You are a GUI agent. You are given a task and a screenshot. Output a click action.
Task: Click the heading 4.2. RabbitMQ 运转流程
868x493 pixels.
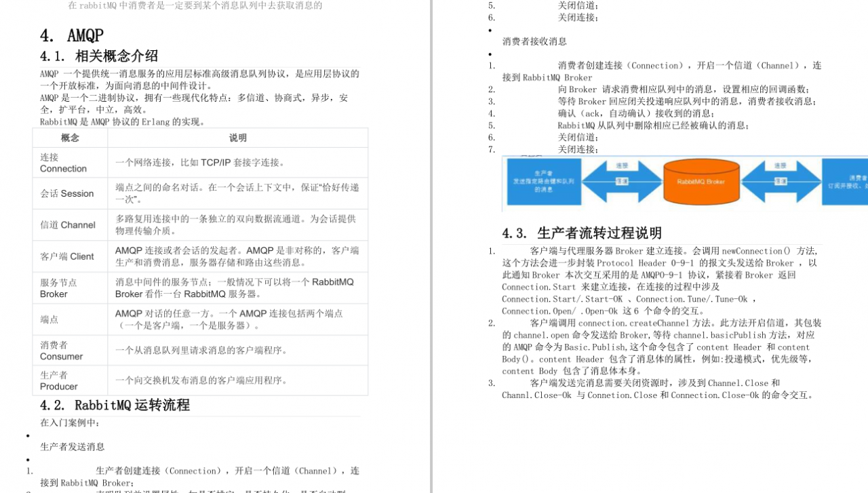pyautogui.click(x=117, y=405)
